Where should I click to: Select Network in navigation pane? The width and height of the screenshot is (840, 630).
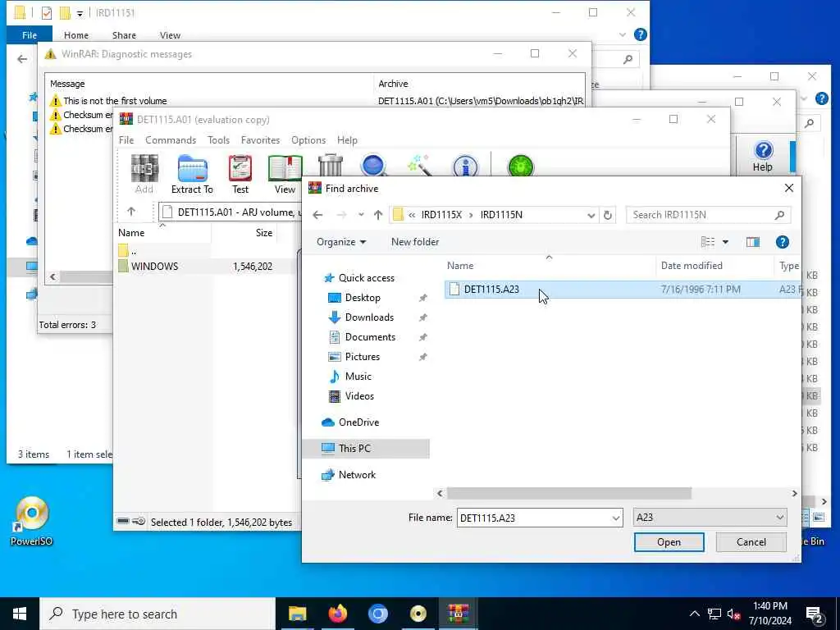(357, 475)
